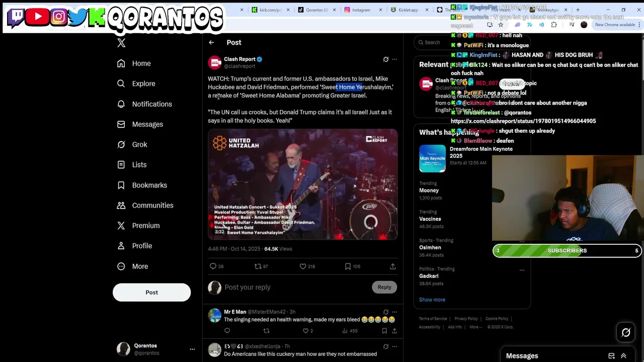Open three-dot menu on Mr E Man's comment
Image resolution: width=644 pixels, height=362 pixels.
pyautogui.click(x=394, y=312)
